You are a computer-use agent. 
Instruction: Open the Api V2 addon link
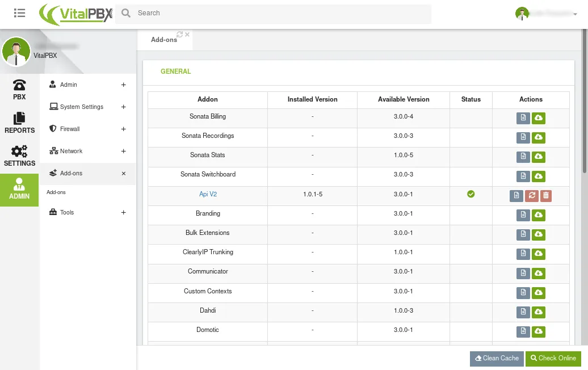pyautogui.click(x=208, y=194)
